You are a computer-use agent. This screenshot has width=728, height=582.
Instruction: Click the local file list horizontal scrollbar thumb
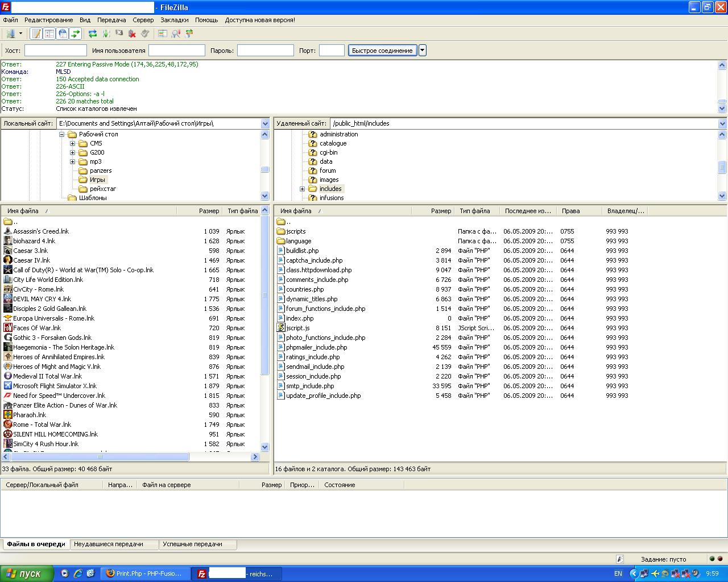click(100, 456)
